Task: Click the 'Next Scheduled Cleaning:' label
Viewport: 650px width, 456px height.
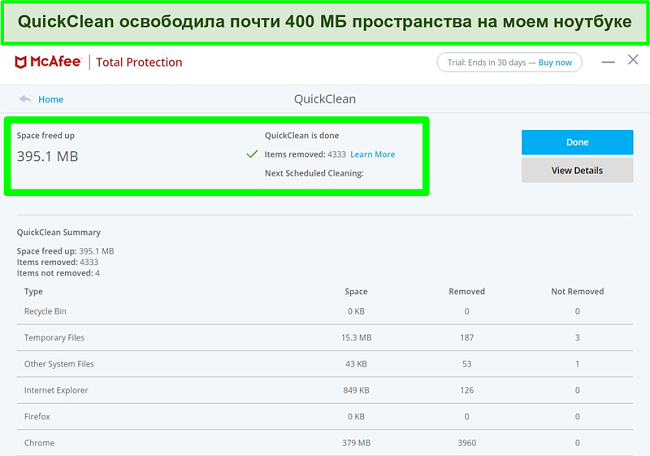Action: pyautogui.click(x=314, y=173)
